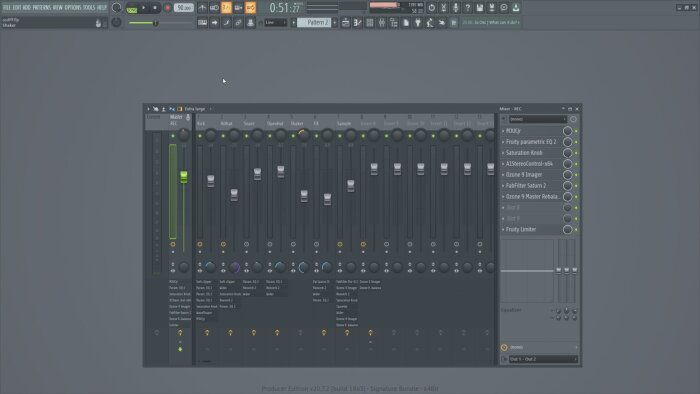Click the plugin picker plug icon

[x=418, y=22]
